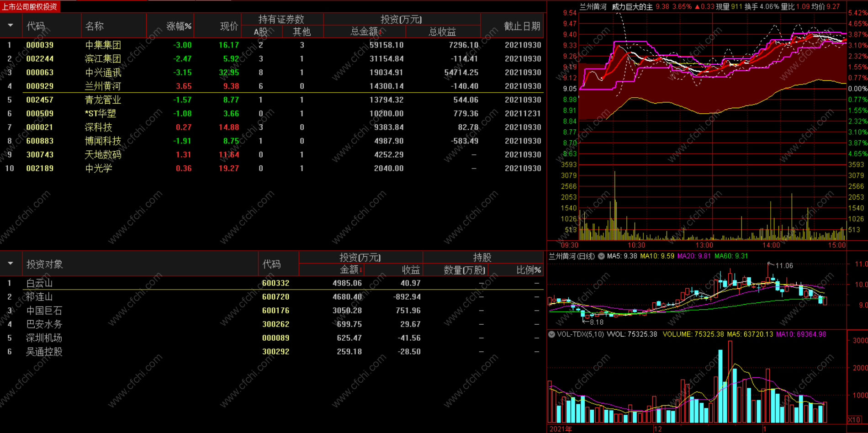Sort holdings by 名称 column header
868x433 pixels.
[x=95, y=26]
